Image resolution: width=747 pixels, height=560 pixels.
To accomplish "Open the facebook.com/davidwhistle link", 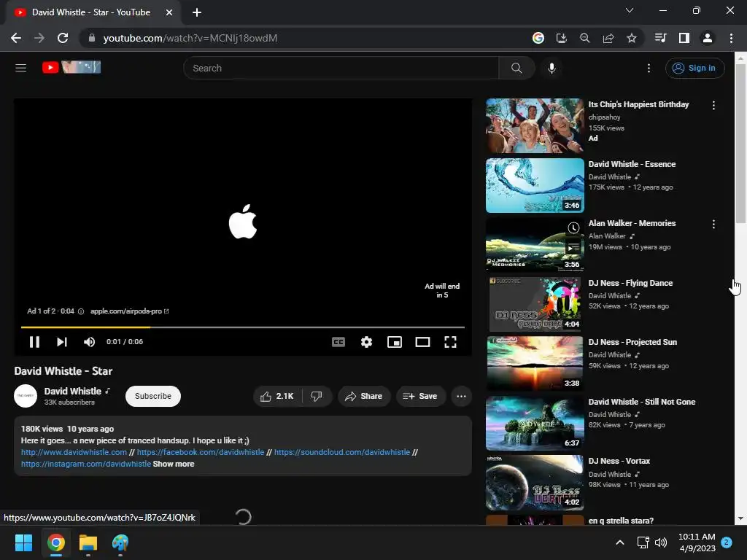I will (x=201, y=452).
